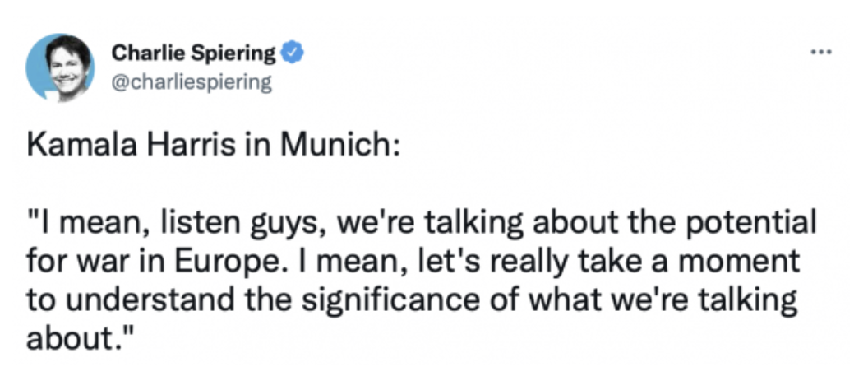Open Charlie Spiering's profile picture
Image resolution: width=868 pixels, height=390 pixels.
click(60, 67)
